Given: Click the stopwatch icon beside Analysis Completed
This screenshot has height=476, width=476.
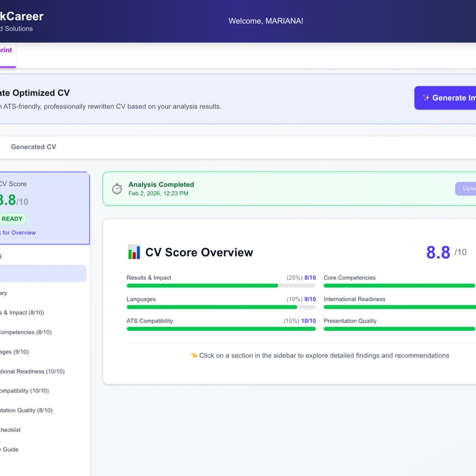Looking at the screenshot, I should coord(117,189).
